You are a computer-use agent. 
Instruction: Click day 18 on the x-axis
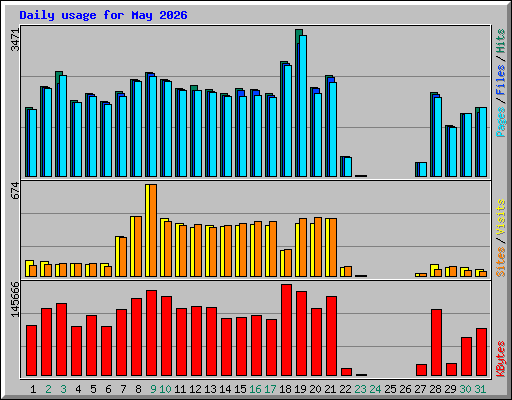tap(285, 389)
